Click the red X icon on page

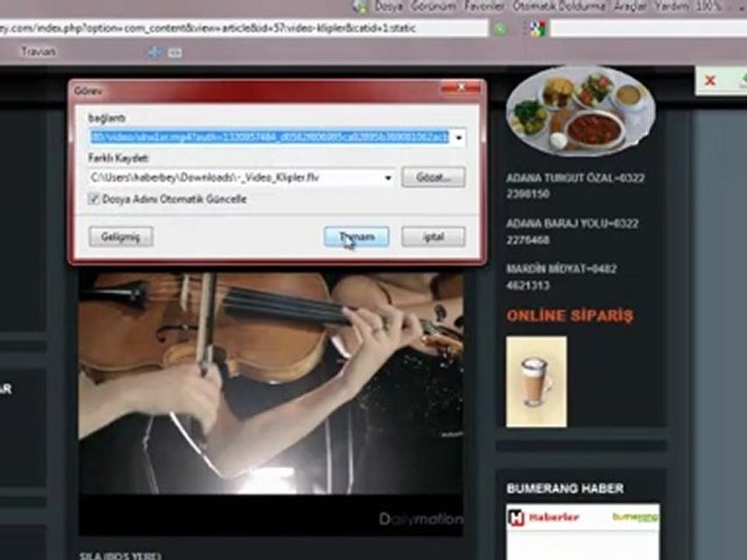pos(710,80)
